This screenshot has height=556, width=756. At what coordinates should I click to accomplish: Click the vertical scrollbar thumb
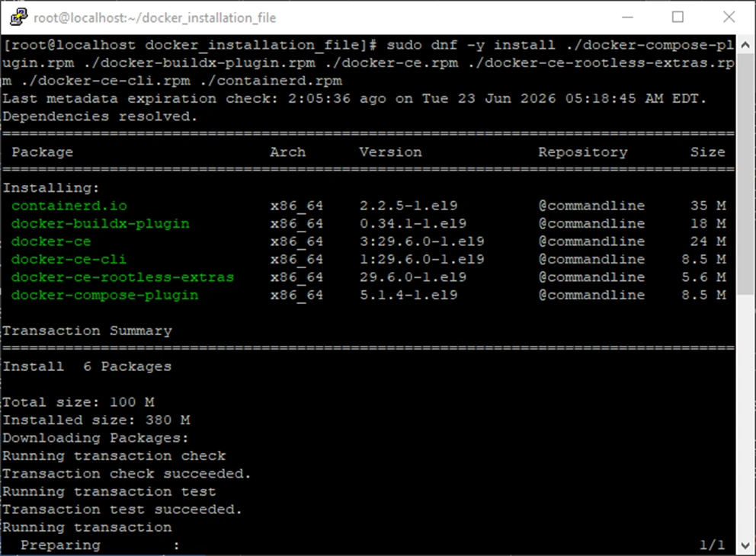pos(745,174)
